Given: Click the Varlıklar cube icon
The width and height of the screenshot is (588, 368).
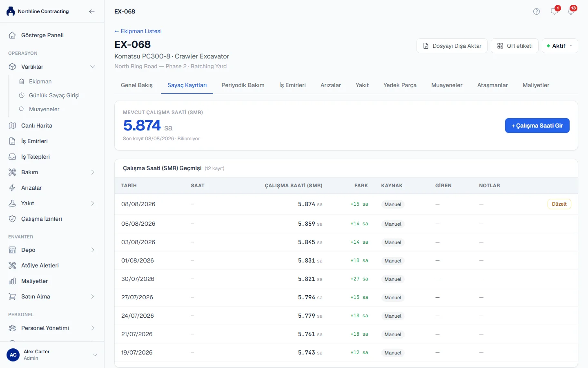Looking at the screenshot, I should point(12,67).
